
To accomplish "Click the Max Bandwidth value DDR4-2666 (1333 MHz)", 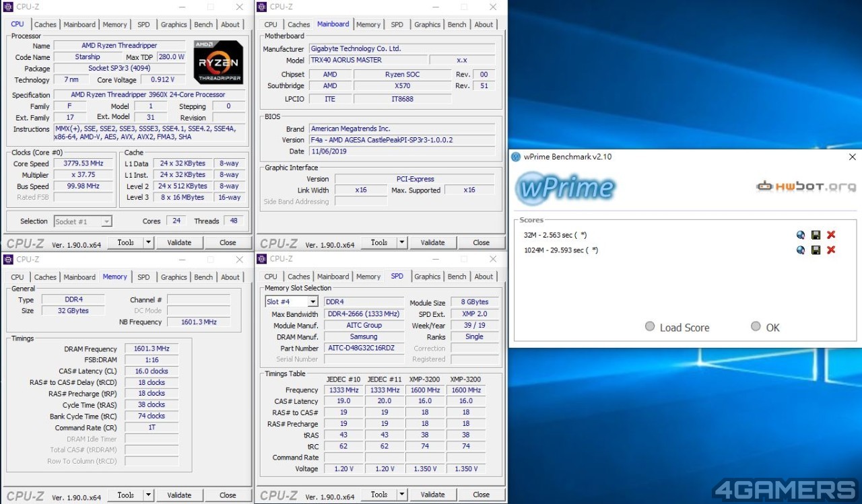I will pyautogui.click(x=366, y=314).
